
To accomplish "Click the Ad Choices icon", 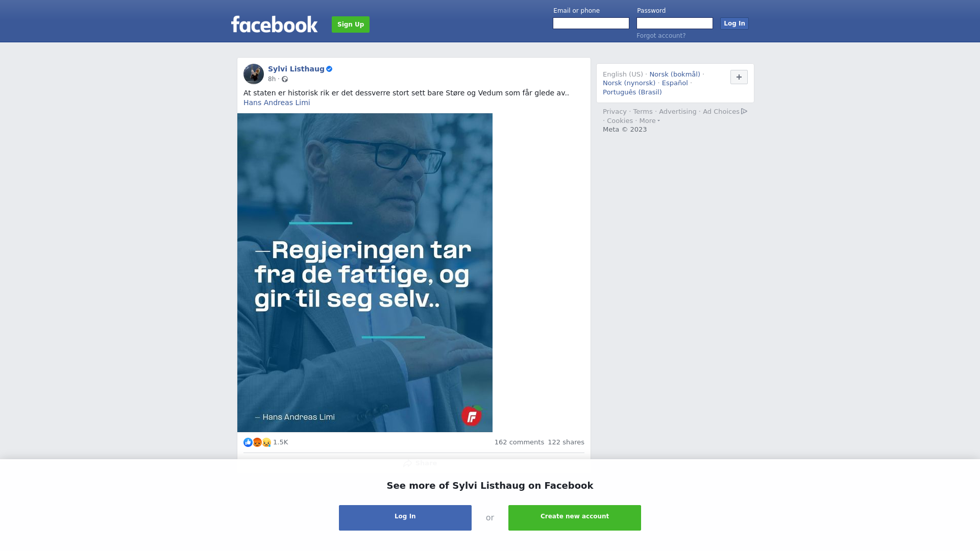I will (x=744, y=111).
